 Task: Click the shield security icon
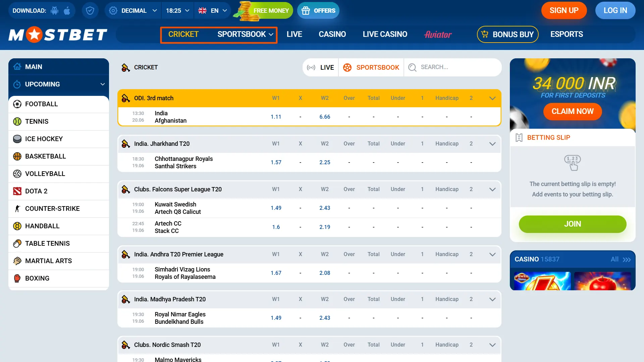90,11
